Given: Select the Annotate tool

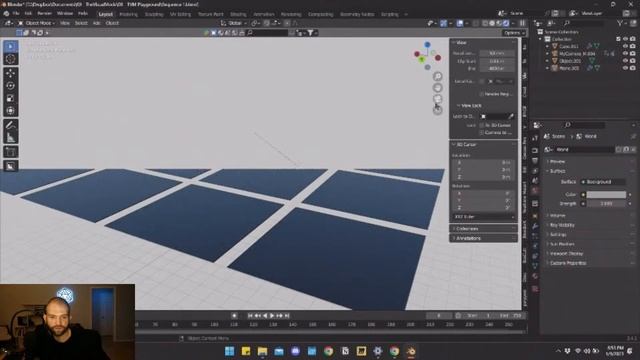Looking at the screenshot, I should (x=11, y=125).
